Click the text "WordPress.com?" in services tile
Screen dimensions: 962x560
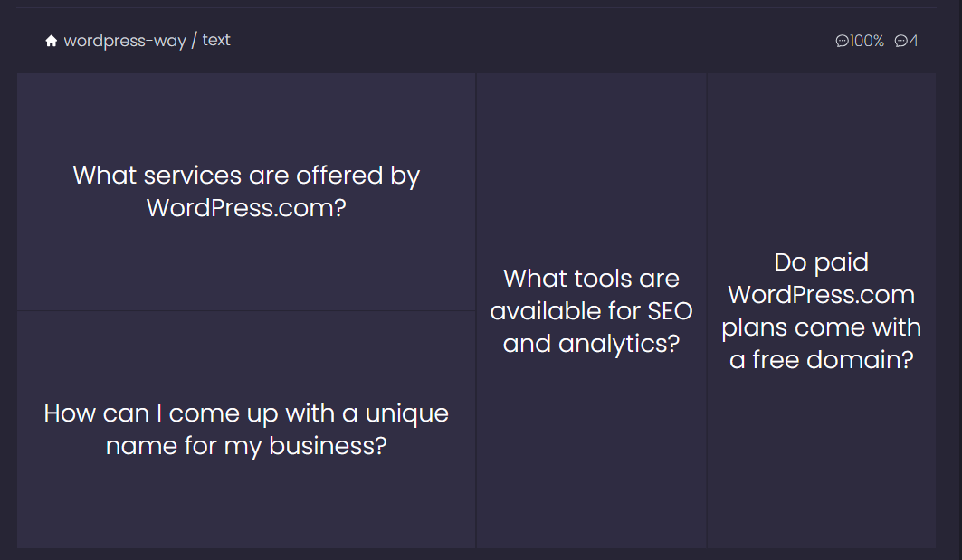(x=246, y=208)
